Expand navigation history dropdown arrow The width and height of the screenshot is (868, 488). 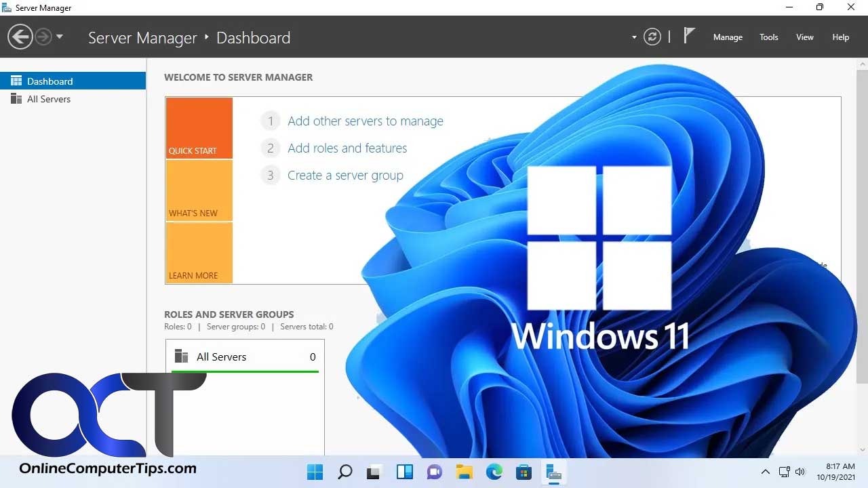(60, 37)
